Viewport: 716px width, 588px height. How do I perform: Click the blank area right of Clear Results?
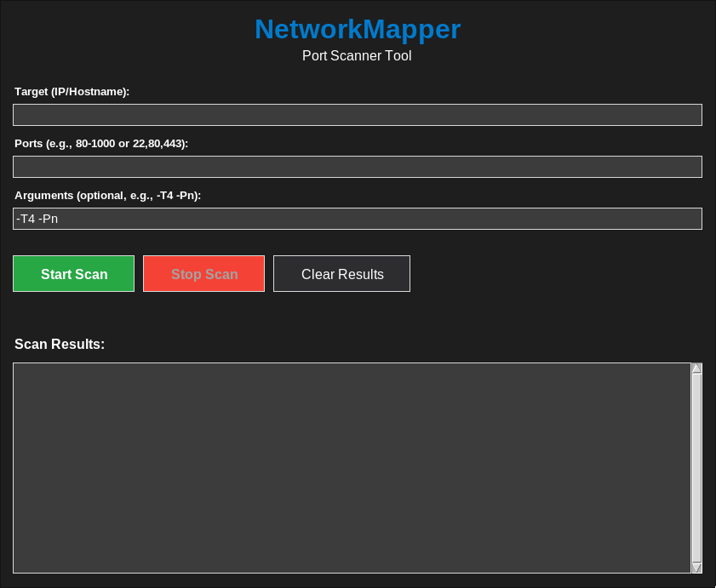pos(553,274)
